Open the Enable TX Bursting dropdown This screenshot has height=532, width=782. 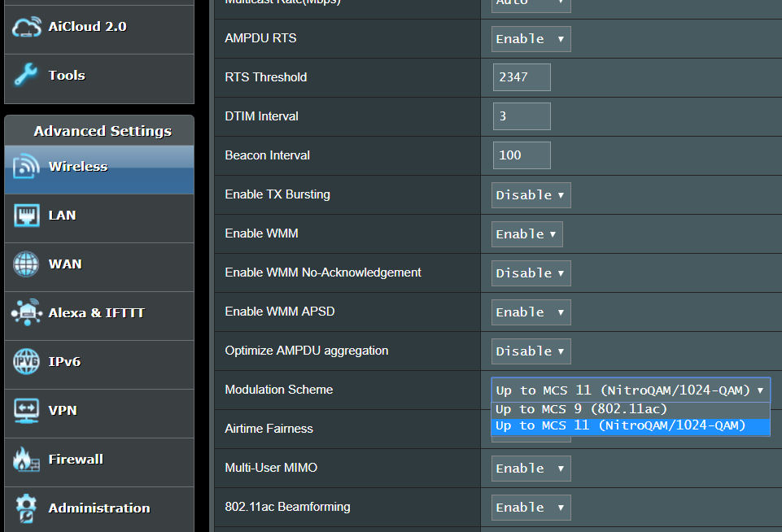531,195
